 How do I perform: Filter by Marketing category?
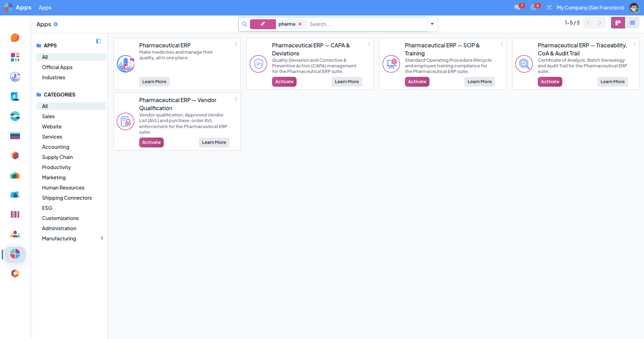[x=71, y=177]
